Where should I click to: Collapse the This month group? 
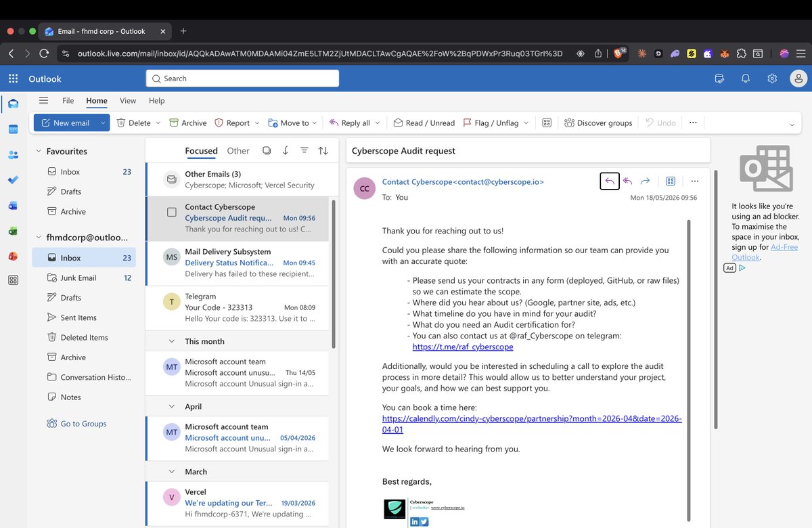pyautogui.click(x=171, y=341)
